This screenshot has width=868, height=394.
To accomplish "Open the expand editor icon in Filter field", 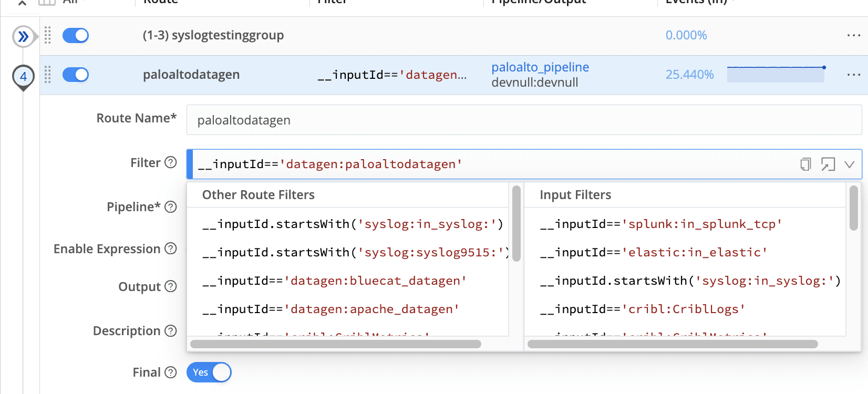I will click(828, 164).
